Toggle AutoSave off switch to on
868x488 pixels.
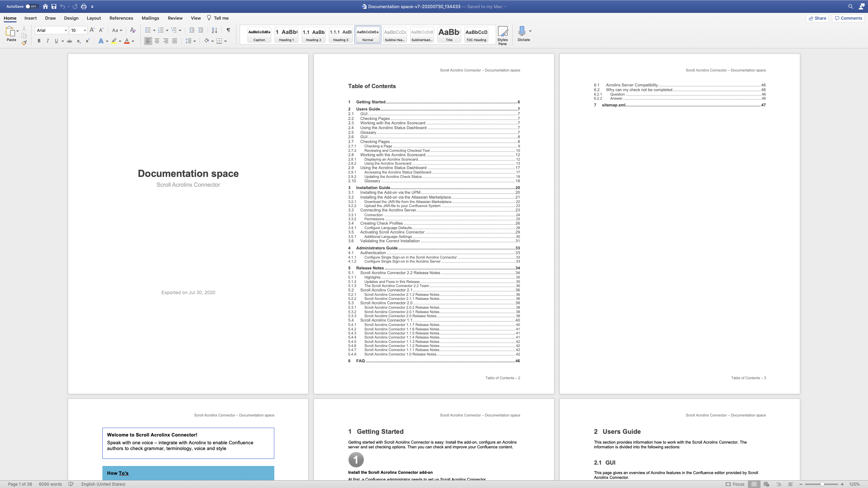32,6
